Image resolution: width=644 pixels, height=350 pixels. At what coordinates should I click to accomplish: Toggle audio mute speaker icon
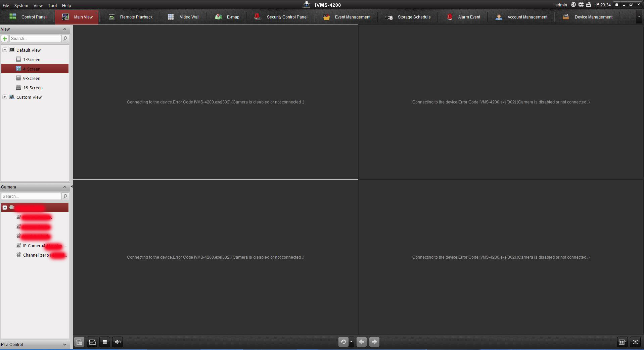tap(118, 342)
